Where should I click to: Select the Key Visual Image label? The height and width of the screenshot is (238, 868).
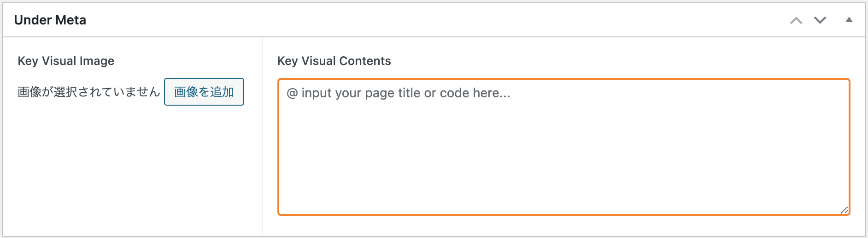click(x=66, y=61)
